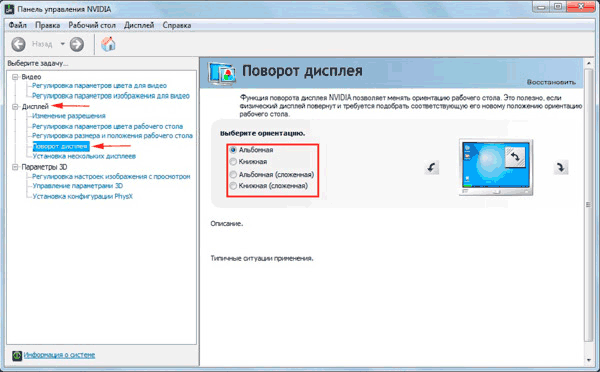
Task: Click the vertical scrollbar thumb in the right pane
Action: (589, 205)
